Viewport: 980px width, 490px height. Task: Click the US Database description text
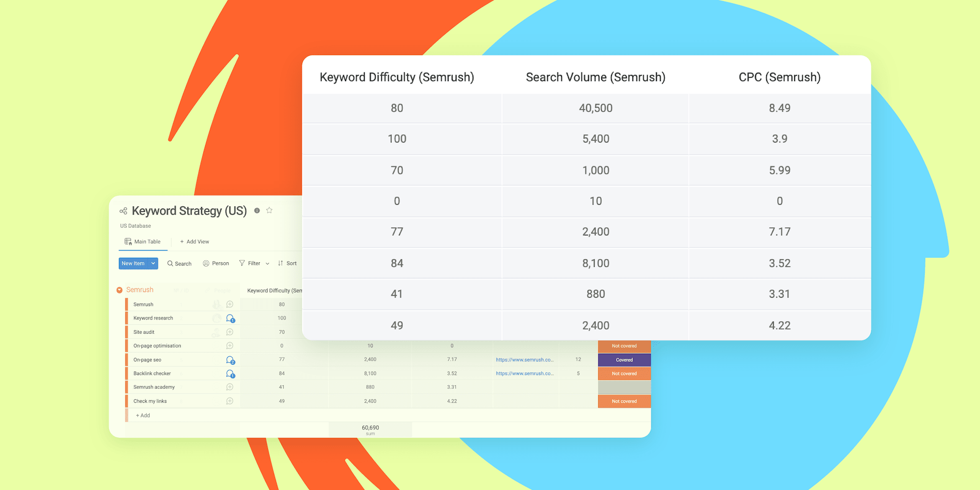click(135, 226)
